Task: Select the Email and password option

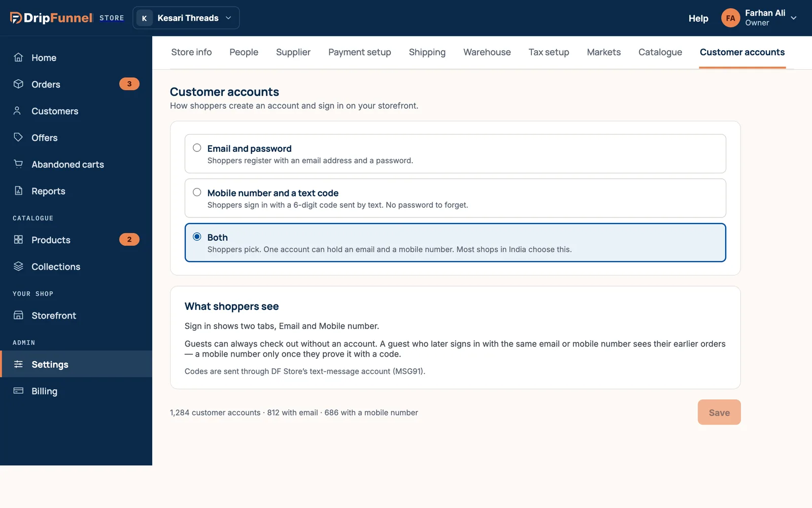Action: tap(455, 154)
